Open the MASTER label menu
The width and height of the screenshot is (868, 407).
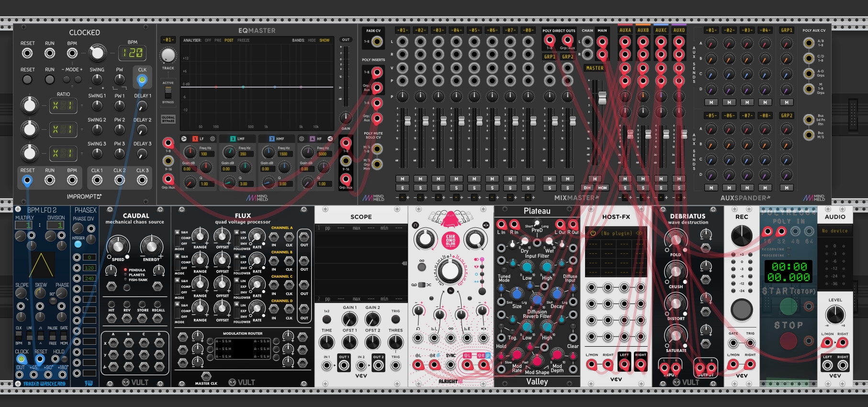[x=595, y=68]
